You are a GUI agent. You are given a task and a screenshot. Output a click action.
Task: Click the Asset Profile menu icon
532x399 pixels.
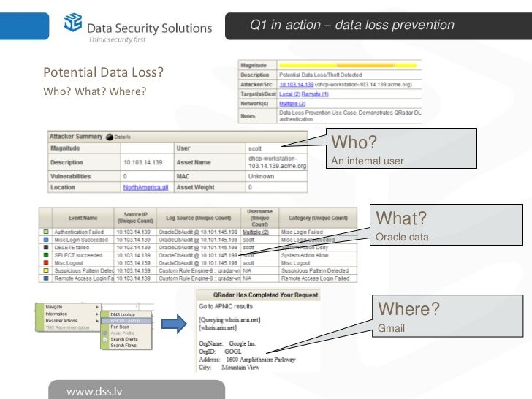(x=105, y=332)
